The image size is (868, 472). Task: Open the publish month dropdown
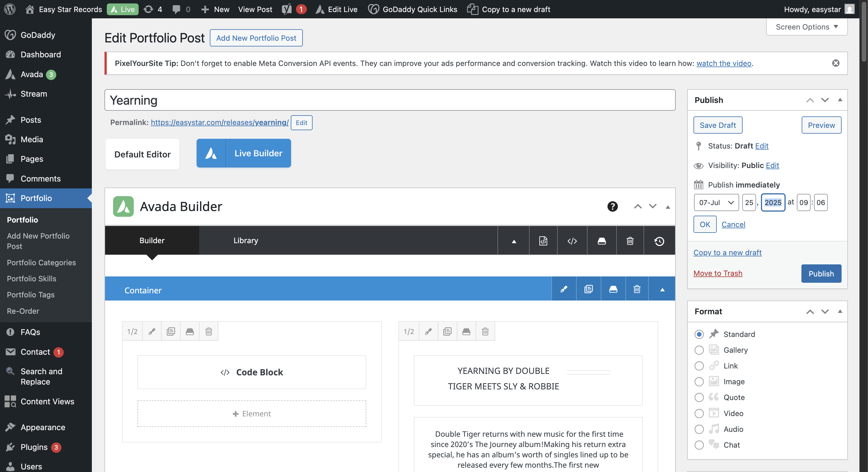pyautogui.click(x=716, y=202)
